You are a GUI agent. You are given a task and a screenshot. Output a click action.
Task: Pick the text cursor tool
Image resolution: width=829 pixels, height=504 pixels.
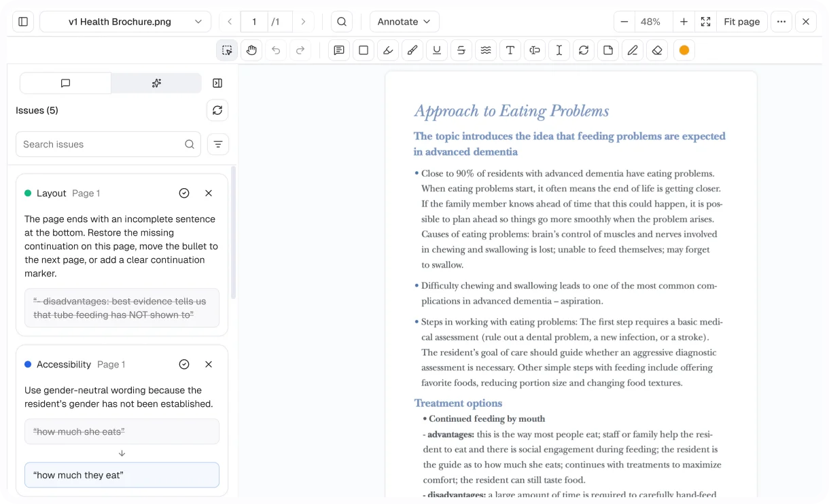pos(559,50)
